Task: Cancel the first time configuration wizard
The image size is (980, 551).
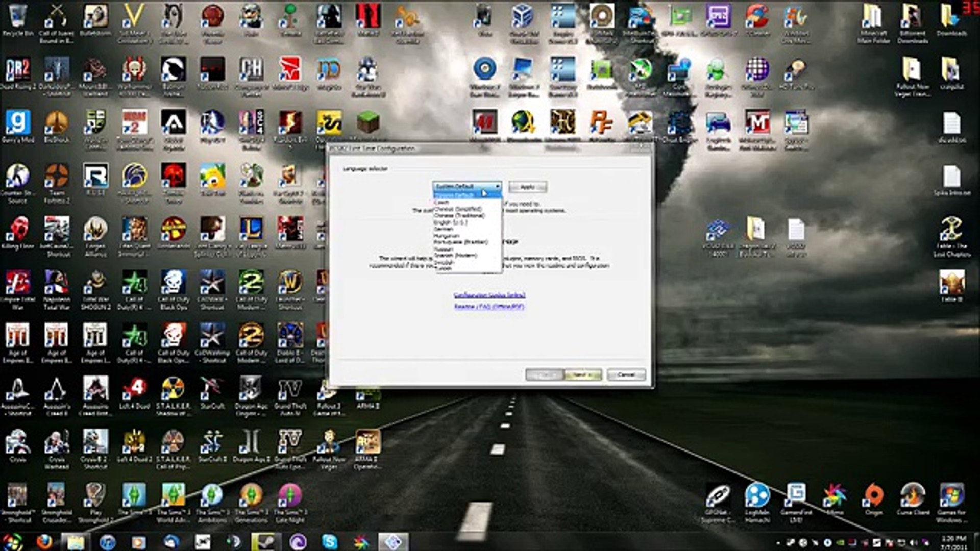Action: pos(626,375)
